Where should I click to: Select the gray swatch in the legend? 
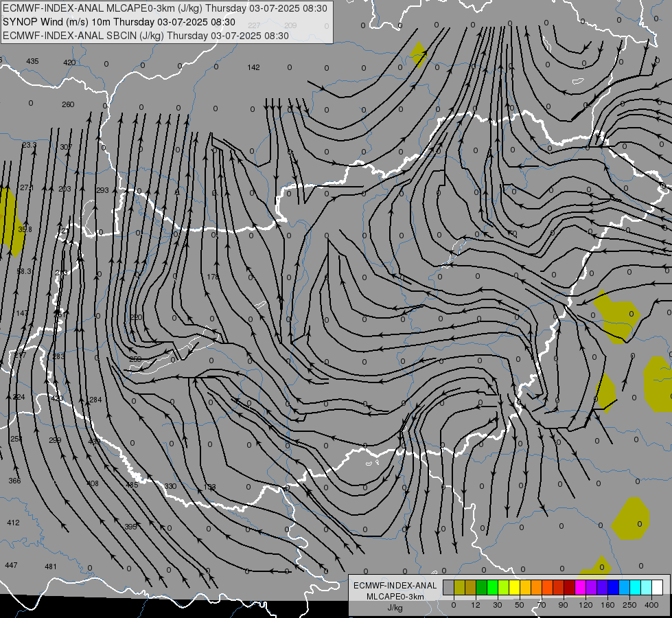click(x=448, y=587)
